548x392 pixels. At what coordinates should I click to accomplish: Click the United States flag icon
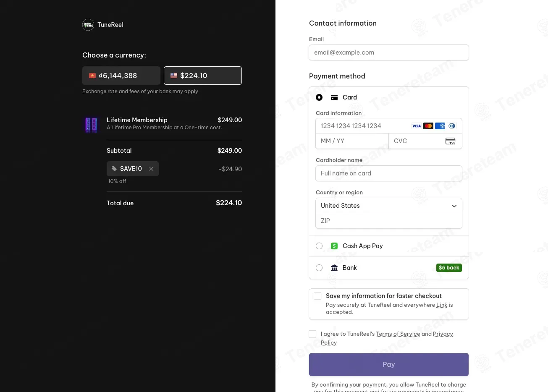coord(174,76)
